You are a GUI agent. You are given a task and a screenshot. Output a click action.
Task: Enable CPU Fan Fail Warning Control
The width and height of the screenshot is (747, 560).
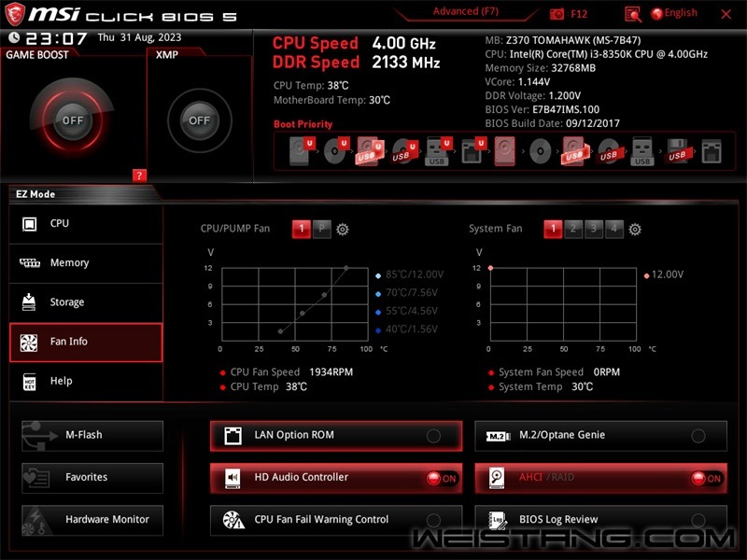tap(336, 520)
